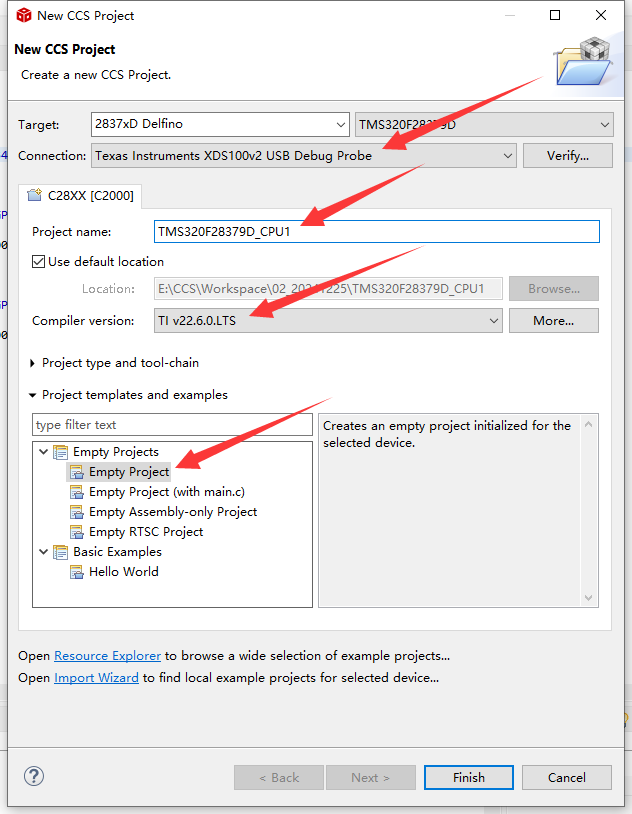Image resolution: width=632 pixels, height=814 pixels.
Task: Open the Compiler version dropdown TI v22.6.0.LTS
Action: (328, 321)
